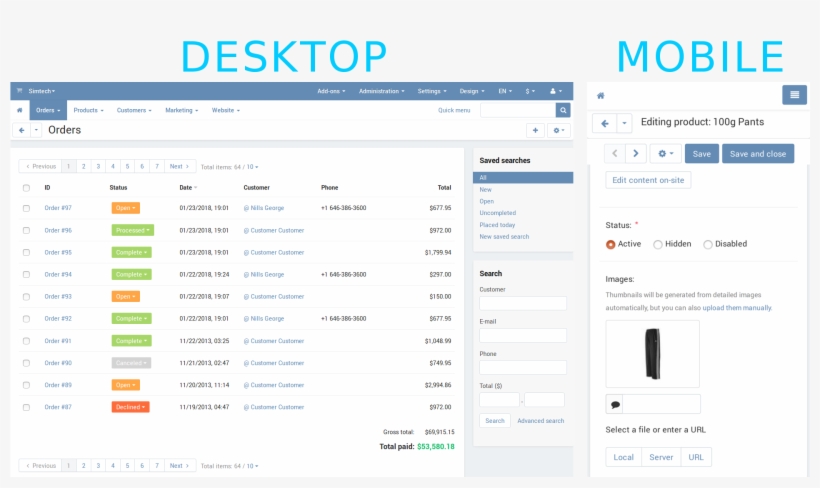The width and height of the screenshot is (820, 488).
Task: Open the Products menu
Action: (88, 110)
